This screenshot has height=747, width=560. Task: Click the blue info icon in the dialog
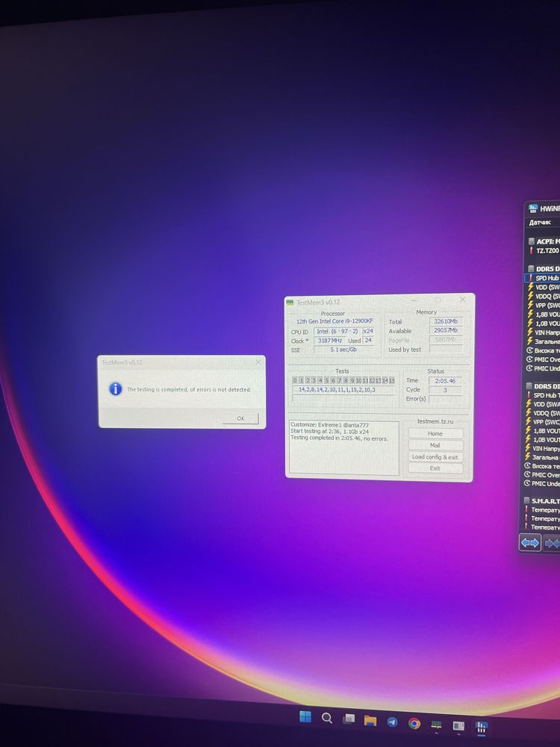coord(115,388)
